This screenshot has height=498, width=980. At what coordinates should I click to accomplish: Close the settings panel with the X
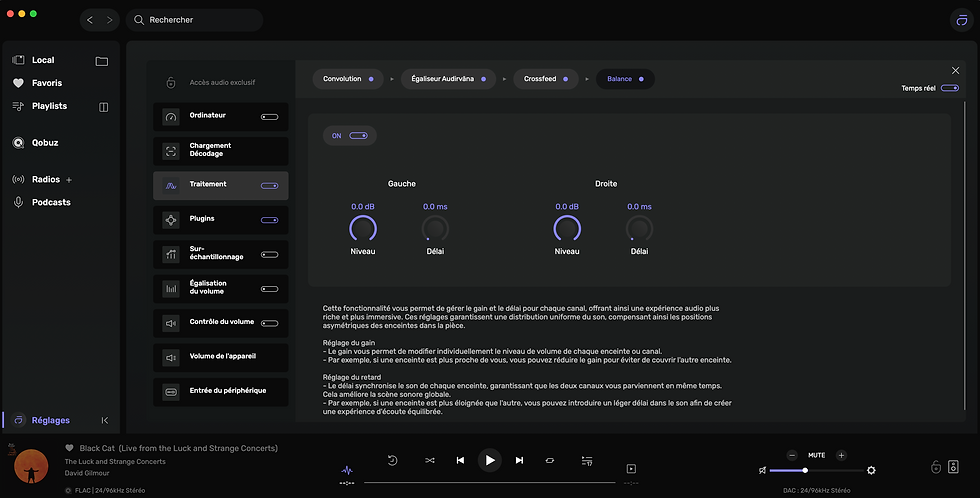click(x=955, y=71)
